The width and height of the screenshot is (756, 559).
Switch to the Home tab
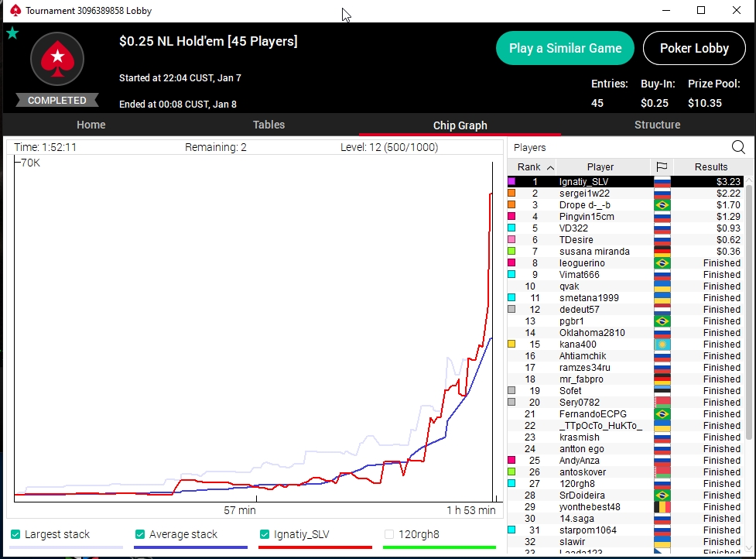[x=91, y=125]
